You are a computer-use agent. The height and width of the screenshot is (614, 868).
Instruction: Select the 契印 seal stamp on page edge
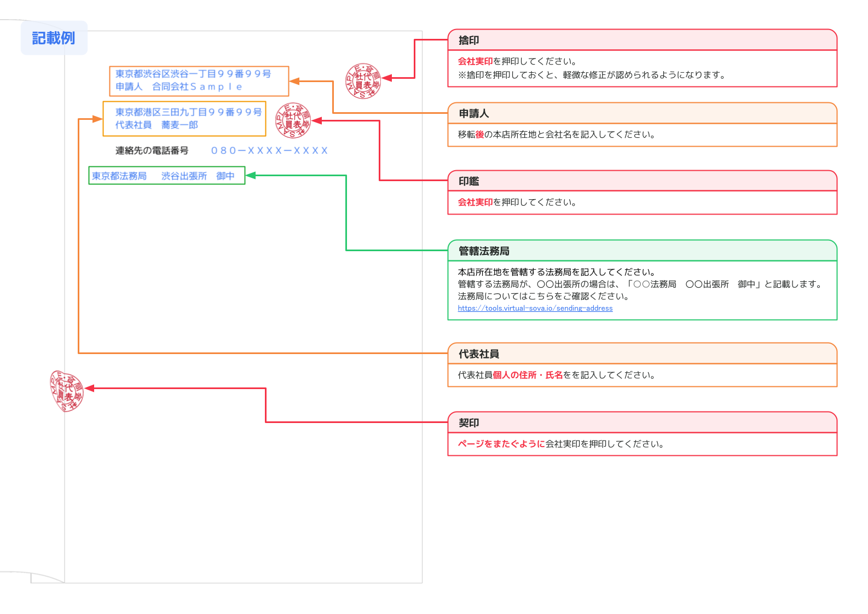pyautogui.click(x=66, y=391)
